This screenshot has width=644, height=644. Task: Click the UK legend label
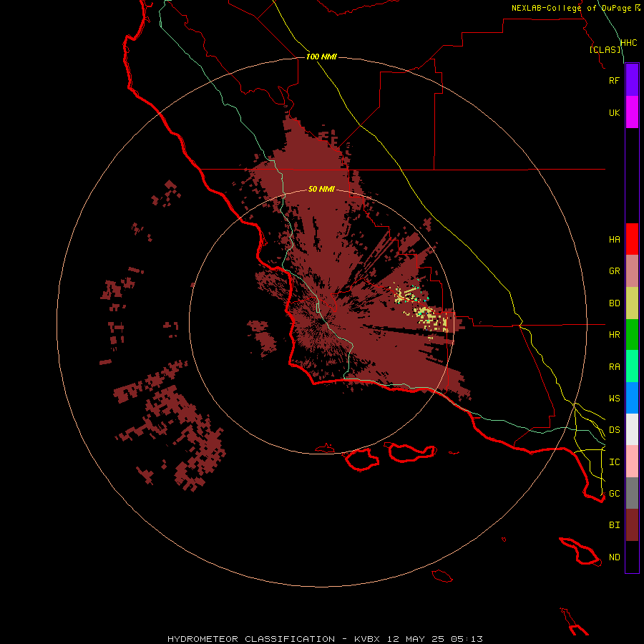point(614,112)
